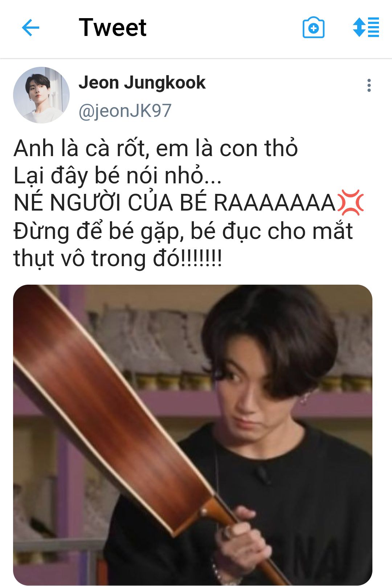Open the attached photo thumbnail
The image size is (392, 586).
pyautogui.click(x=193, y=435)
